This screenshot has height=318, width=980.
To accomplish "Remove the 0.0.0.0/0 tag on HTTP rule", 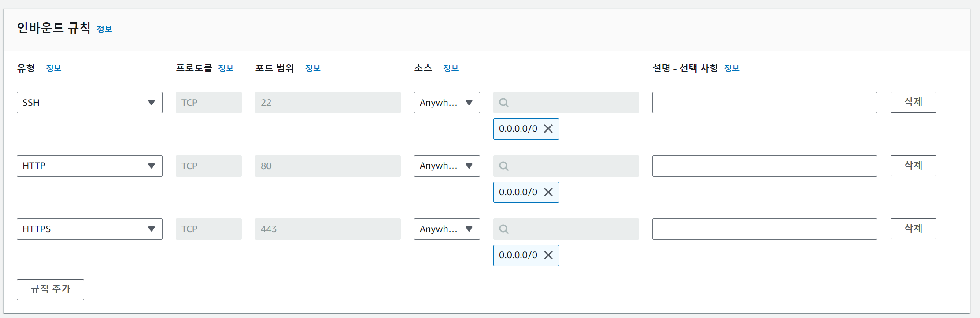I will coord(548,192).
